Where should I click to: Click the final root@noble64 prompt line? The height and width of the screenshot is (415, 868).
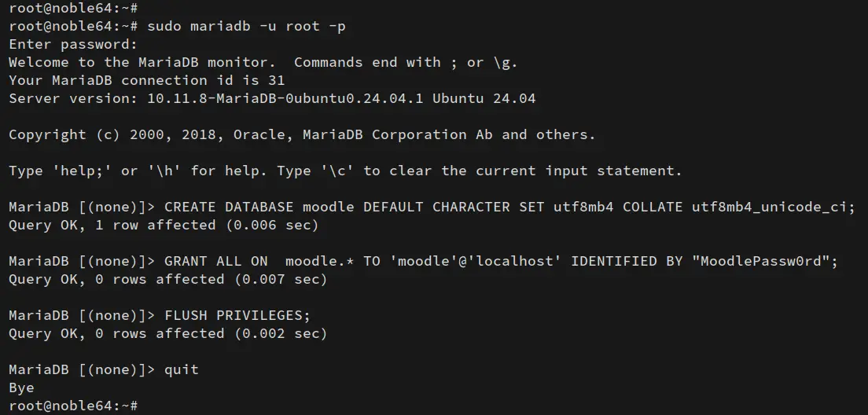[x=73, y=406]
